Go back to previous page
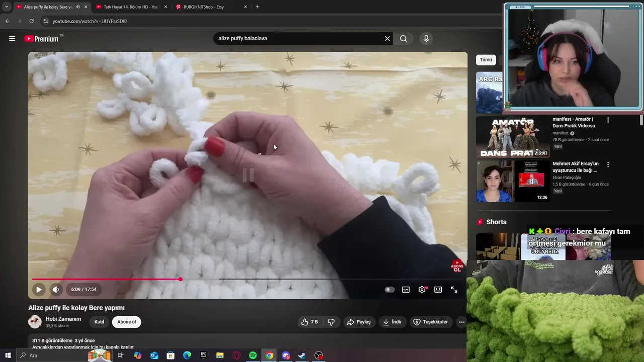The image size is (644, 362). pos(7,21)
